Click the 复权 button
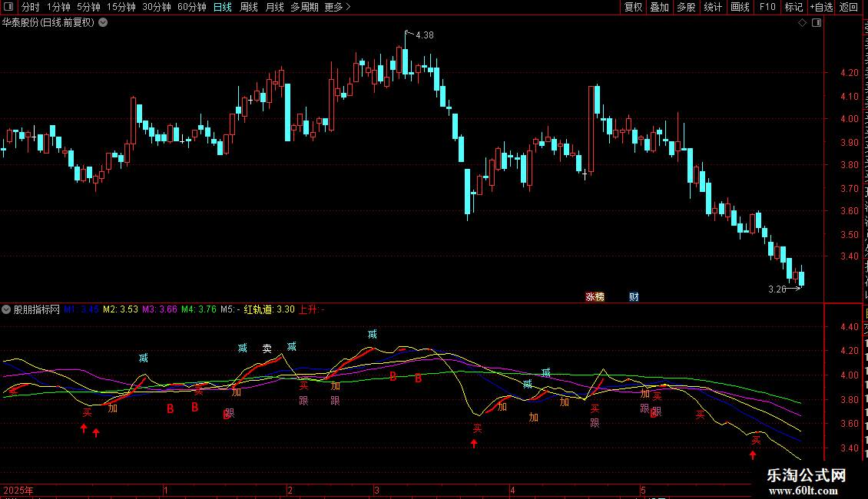Screen dimensions: 868x499 pos(633,7)
